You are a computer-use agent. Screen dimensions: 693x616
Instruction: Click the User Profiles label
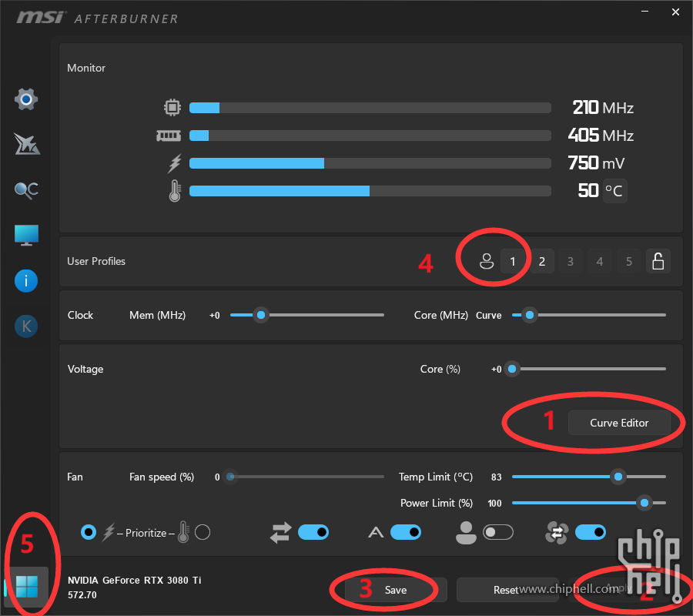(x=96, y=261)
